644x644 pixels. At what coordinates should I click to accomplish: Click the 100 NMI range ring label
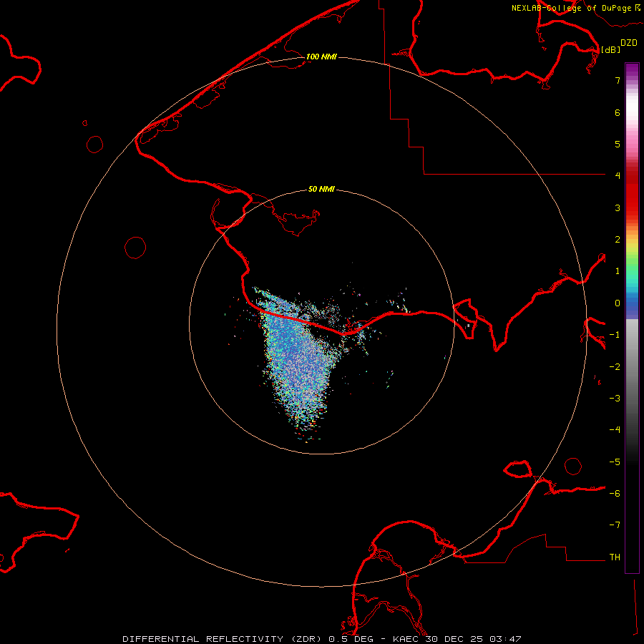point(321,57)
